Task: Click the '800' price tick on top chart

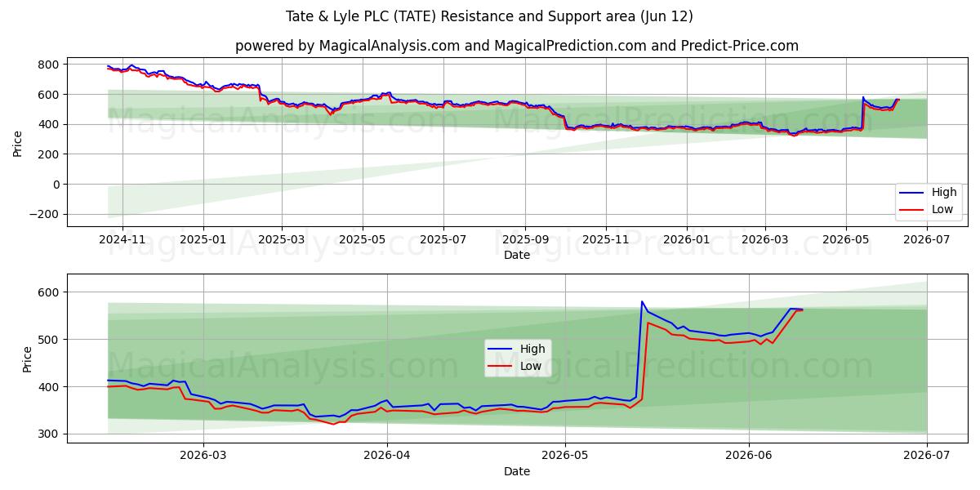Action: [x=49, y=65]
